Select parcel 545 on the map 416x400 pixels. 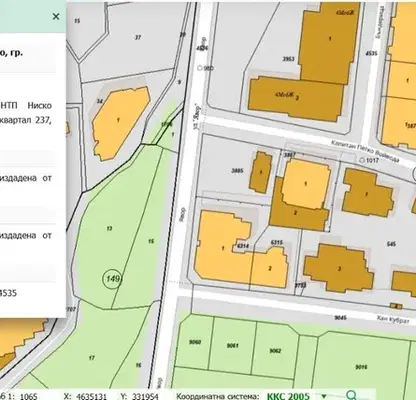(392, 244)
